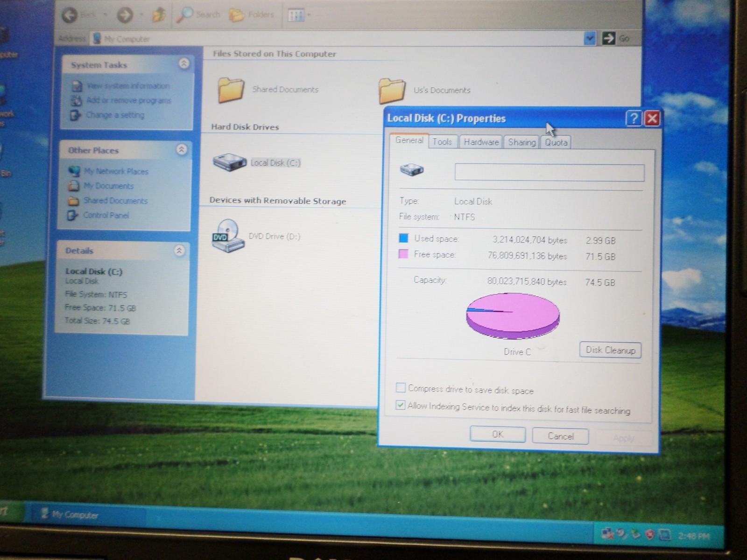Click the Help question mark button
Screen dimensions: 747x560
click(634, 119)
